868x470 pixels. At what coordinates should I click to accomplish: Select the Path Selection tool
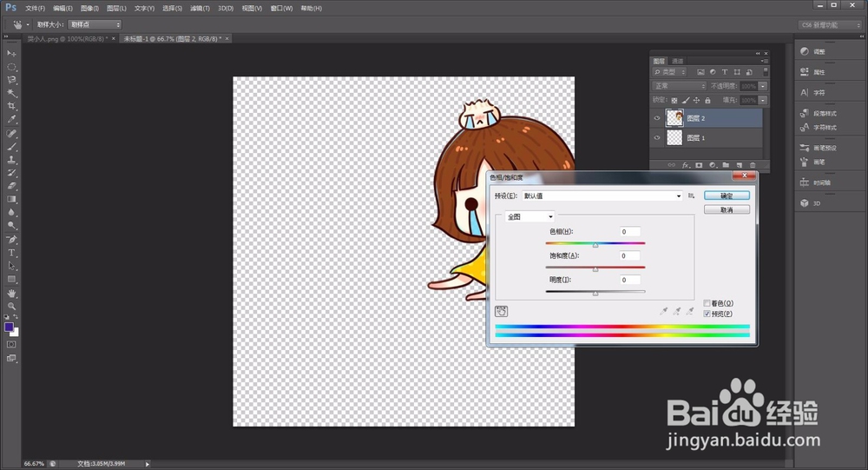tap(11, 266)
